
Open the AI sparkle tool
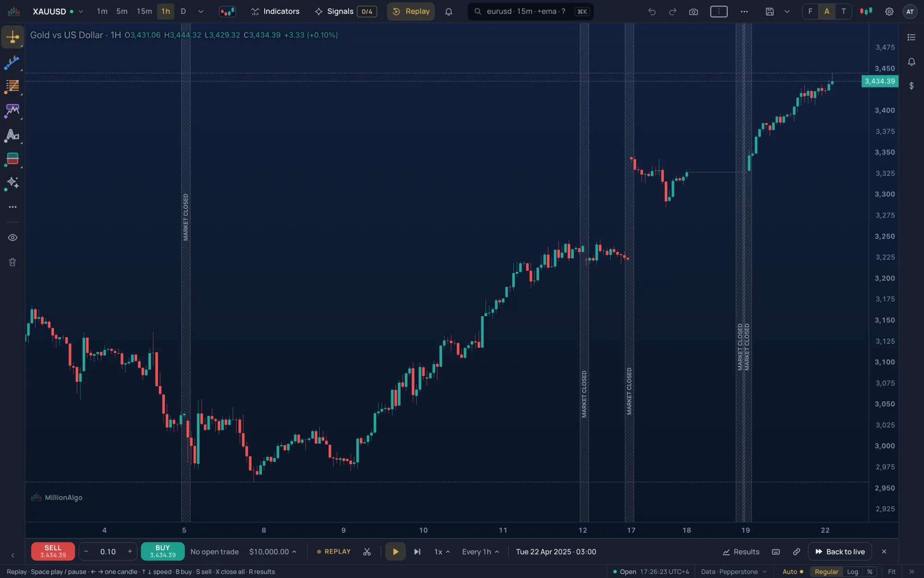(x=12, y=183)
